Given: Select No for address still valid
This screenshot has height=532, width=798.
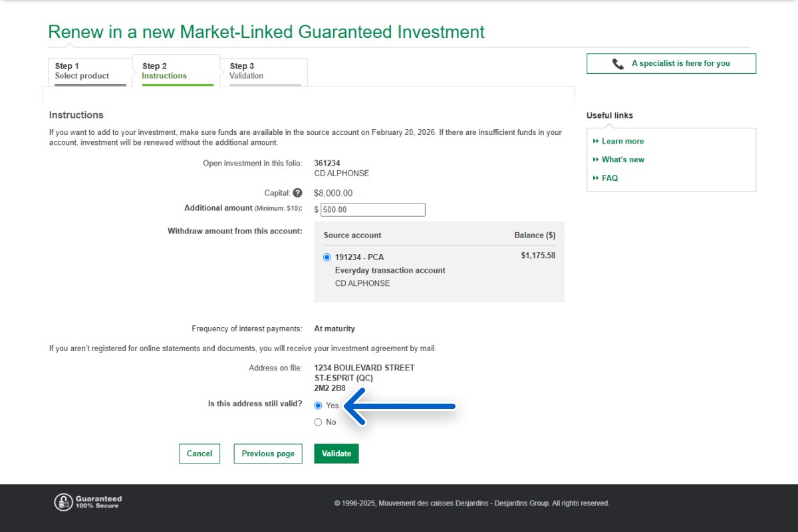Looking at the screenshot, I should click(x=318, y=422).
